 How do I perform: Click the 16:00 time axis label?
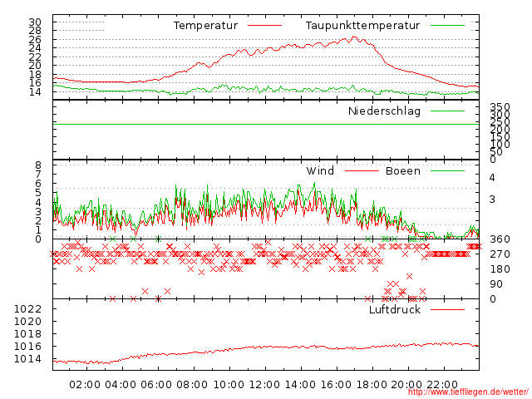[336, 385]
